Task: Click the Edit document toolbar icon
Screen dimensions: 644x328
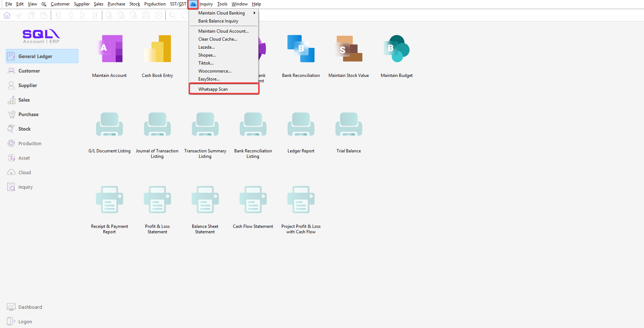Action: [121, 15]
